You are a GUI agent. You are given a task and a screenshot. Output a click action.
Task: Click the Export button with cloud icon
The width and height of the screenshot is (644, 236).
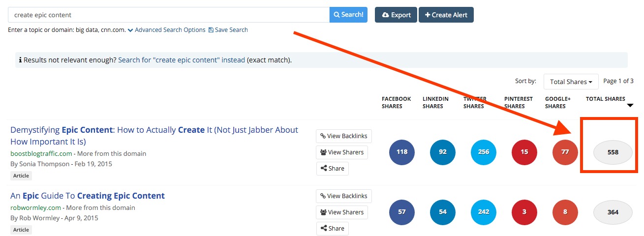396,15
